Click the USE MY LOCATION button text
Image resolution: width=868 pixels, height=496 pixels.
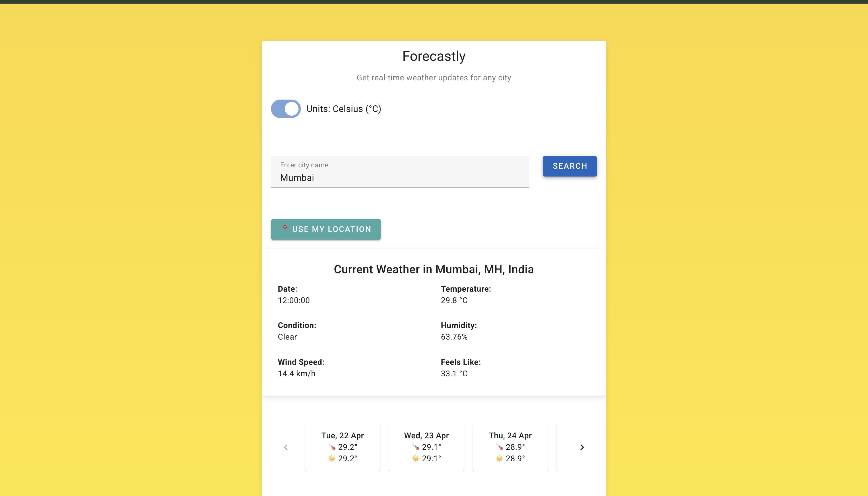click(x=332, y=229)
